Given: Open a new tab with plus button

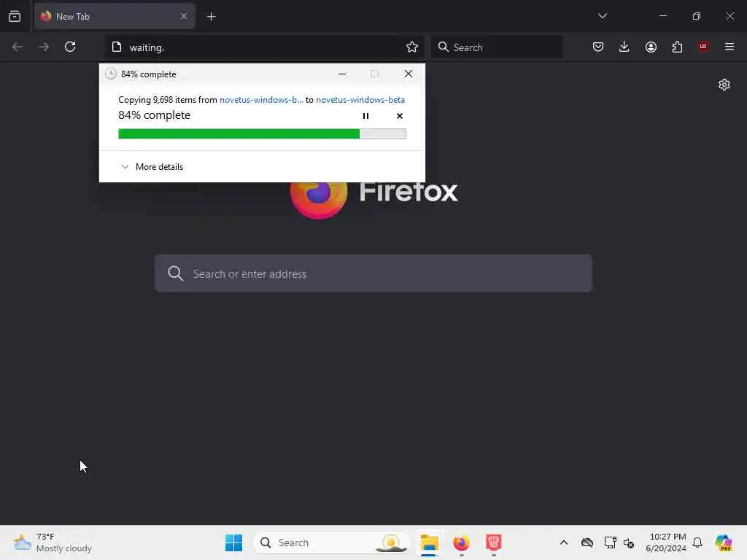Looking at the screenshot, I should [211, 17].
